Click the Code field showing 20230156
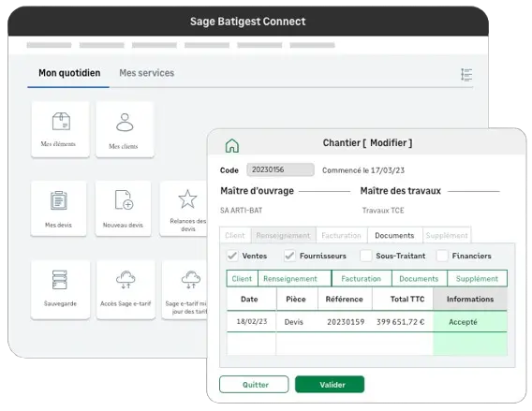This screenshot has width=532, height=411. point(280,169)
